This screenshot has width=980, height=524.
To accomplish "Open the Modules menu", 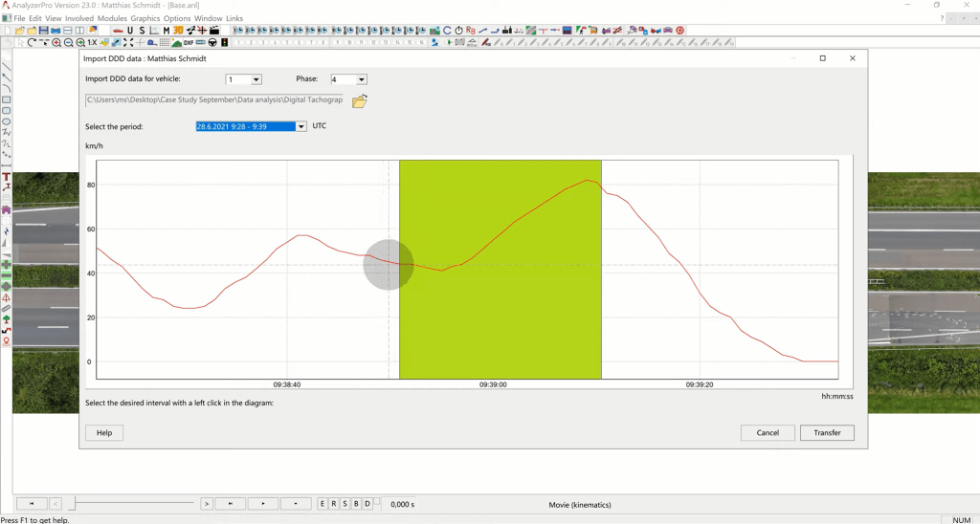I will pyautogui.click(x=112, y=18).
